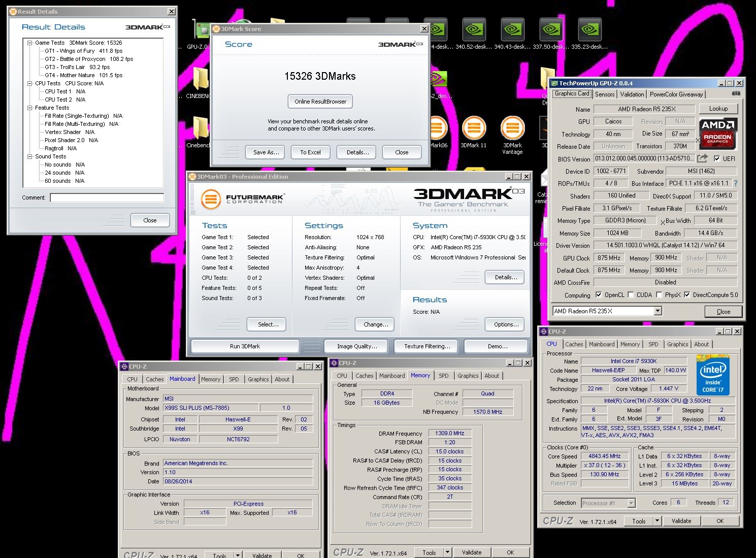Click the Image Quality button

(x=357, y=346)
